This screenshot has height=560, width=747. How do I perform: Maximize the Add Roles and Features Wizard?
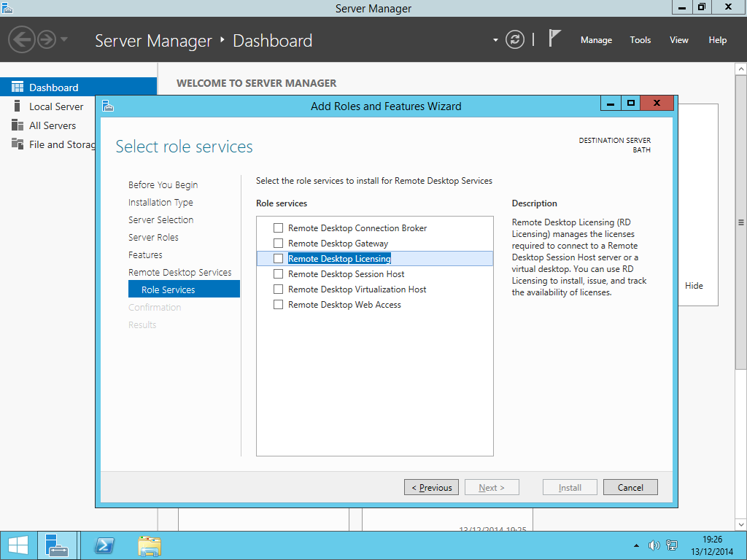631,103
